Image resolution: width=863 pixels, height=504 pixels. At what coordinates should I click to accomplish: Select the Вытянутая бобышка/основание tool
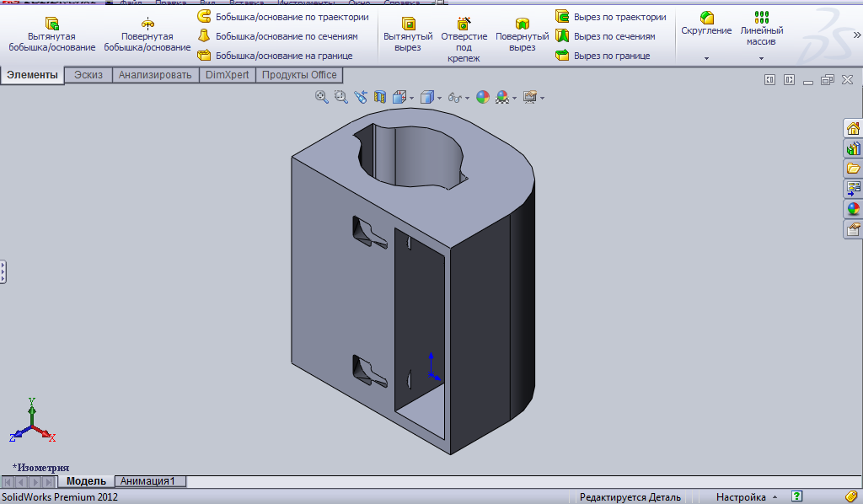pos(51,34)
